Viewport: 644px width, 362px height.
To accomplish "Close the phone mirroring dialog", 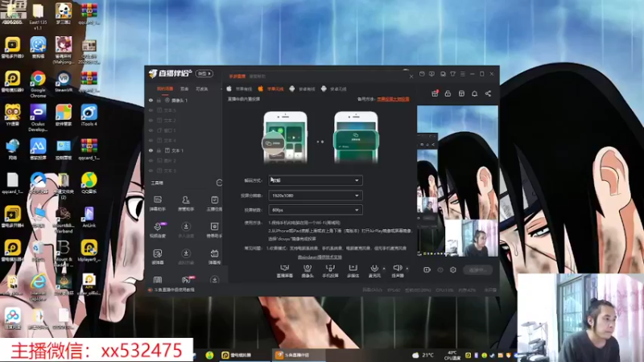I will coord(411,76).
